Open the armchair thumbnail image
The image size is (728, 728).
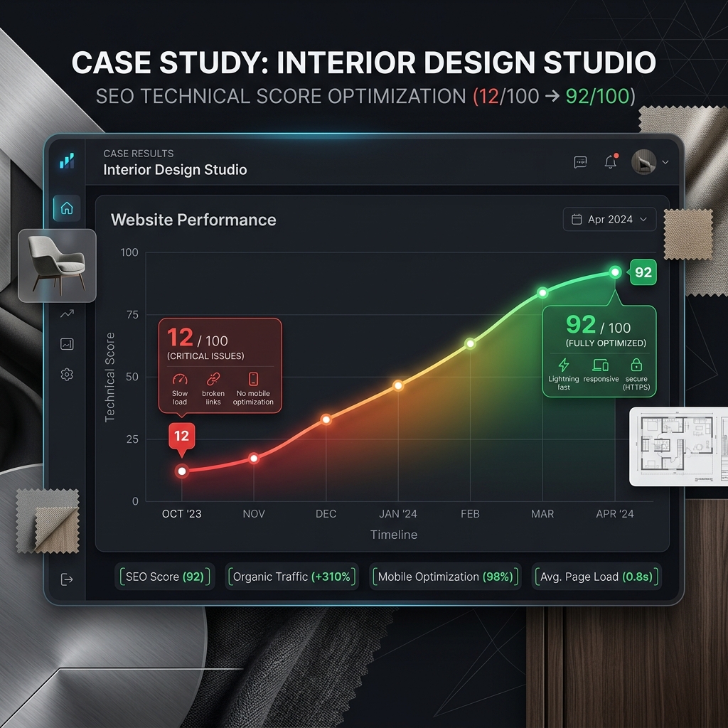click(x=57, y=266)
